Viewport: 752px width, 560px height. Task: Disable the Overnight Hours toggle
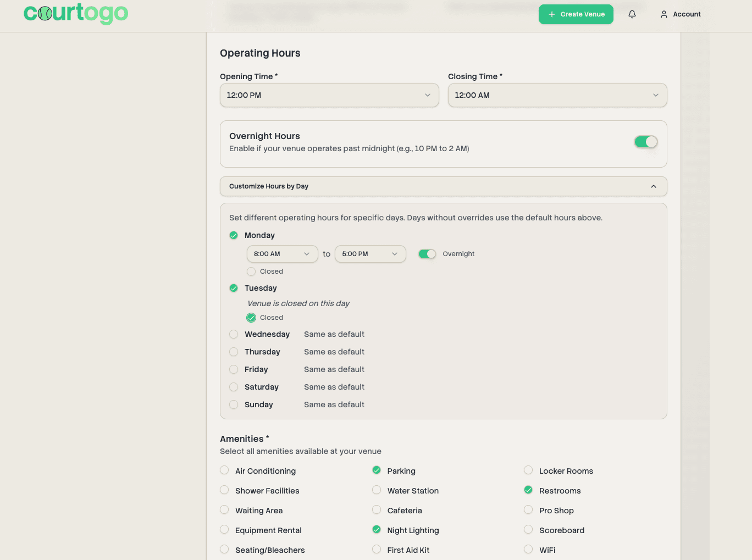click(645, 142)
